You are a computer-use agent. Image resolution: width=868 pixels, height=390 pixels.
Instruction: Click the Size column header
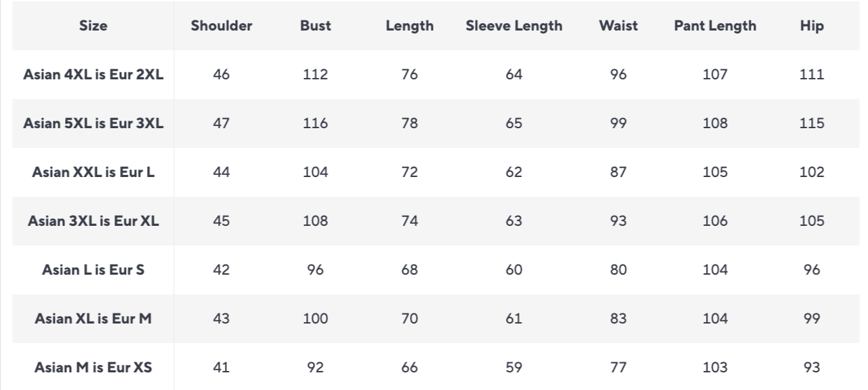click(x=94, y=26)
